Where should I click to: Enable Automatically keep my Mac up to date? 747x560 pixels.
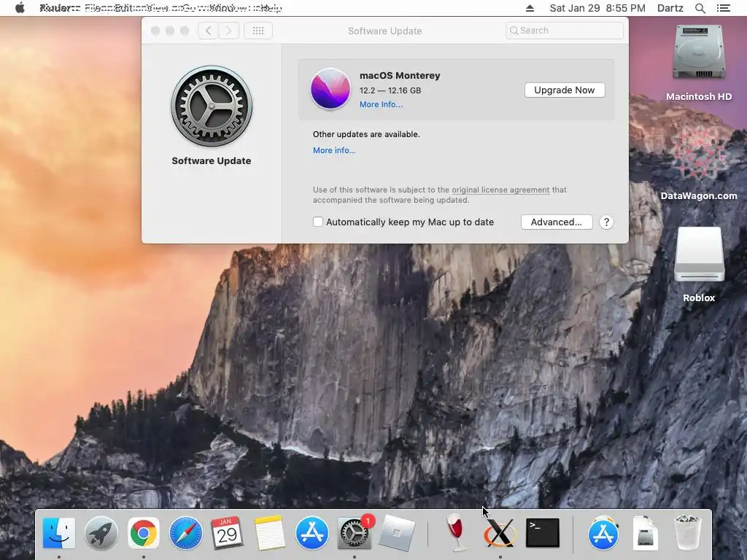[318, 222]
